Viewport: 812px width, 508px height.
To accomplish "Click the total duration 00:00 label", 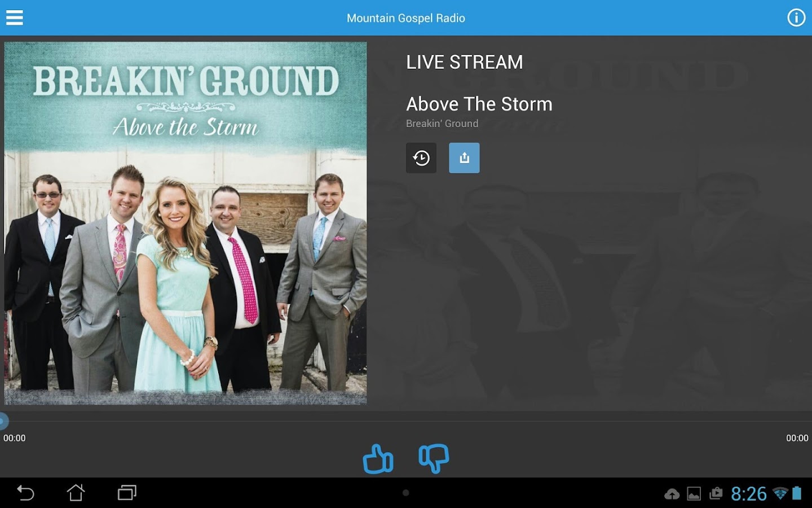I will click(797, 438).
